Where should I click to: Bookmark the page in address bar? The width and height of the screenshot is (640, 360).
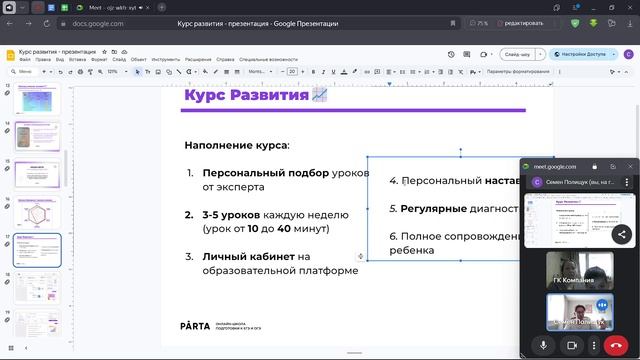tap(453, 24)
